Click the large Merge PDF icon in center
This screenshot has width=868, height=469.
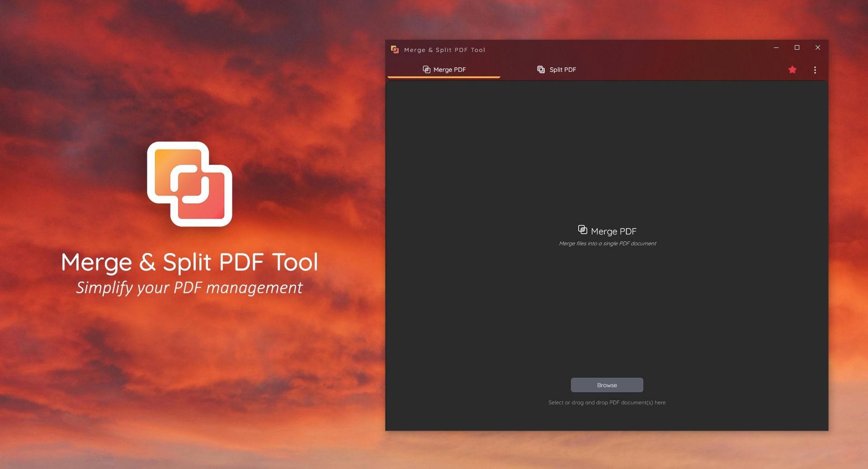582,230
